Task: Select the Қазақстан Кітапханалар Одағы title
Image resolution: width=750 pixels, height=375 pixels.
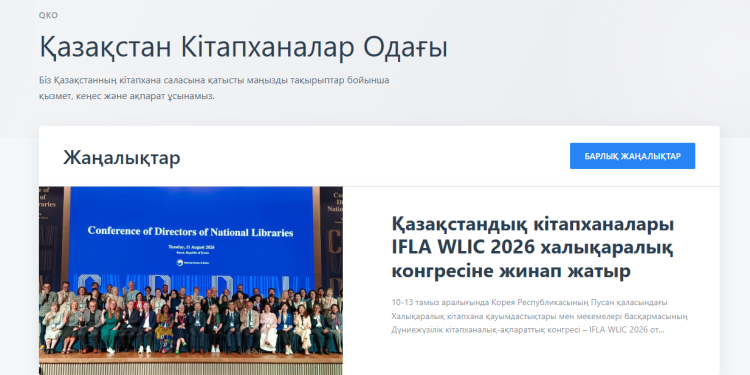Action: 243,47
